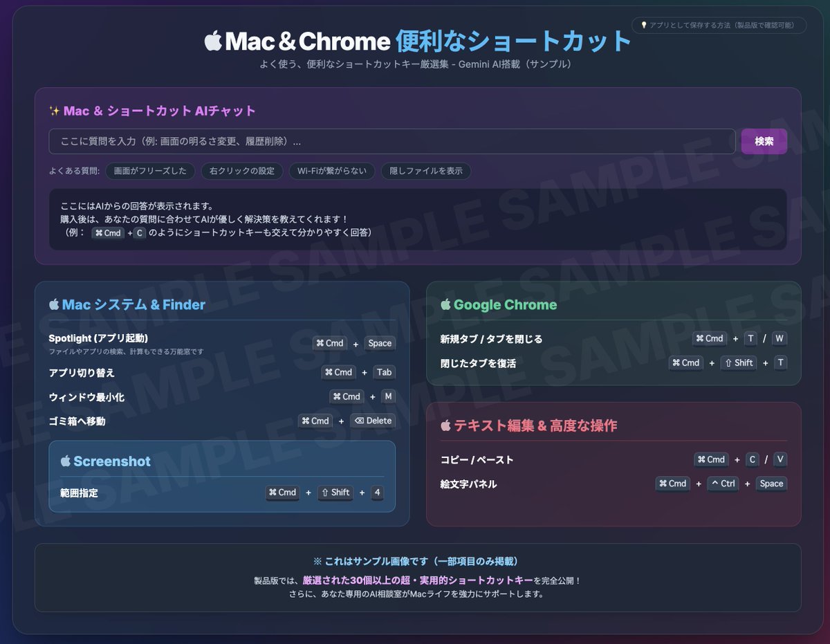Click the 範囲指定 label
The image size is (830, 644).
[79, 493]
